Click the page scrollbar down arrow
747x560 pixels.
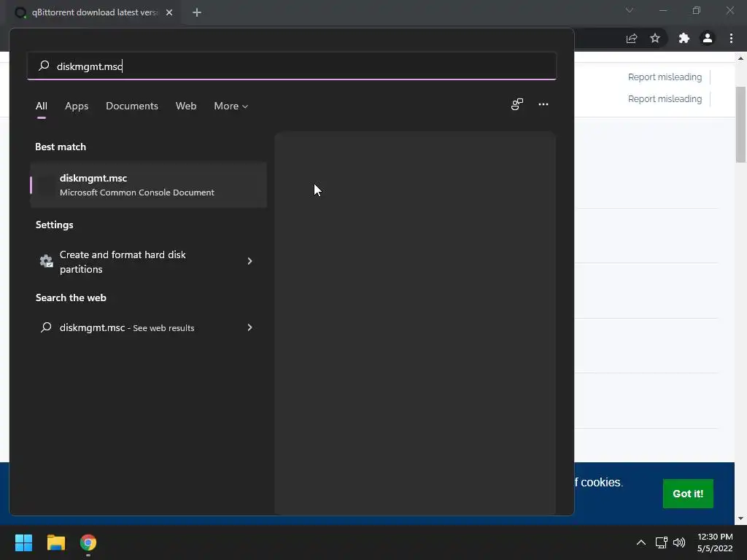[x=740, y=518]
